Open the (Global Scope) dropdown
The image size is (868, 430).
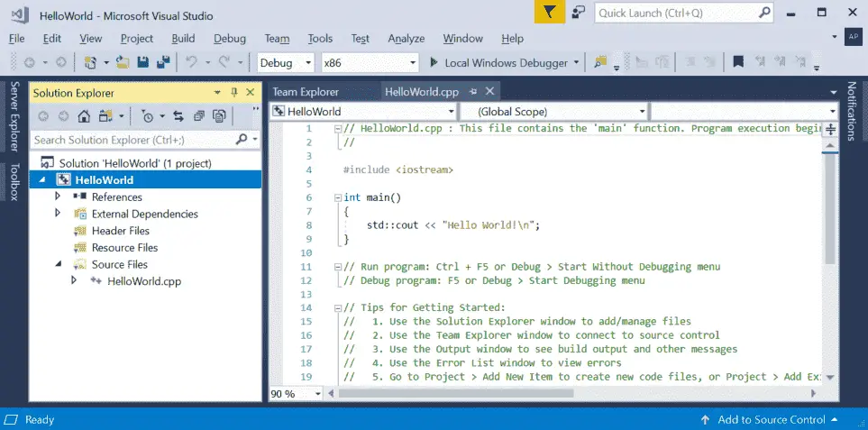pyautogui.click(x=553, y=112)
